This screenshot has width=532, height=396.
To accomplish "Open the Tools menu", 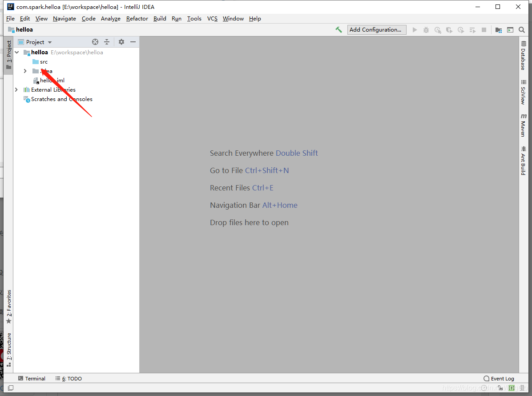I will point(194,19).
